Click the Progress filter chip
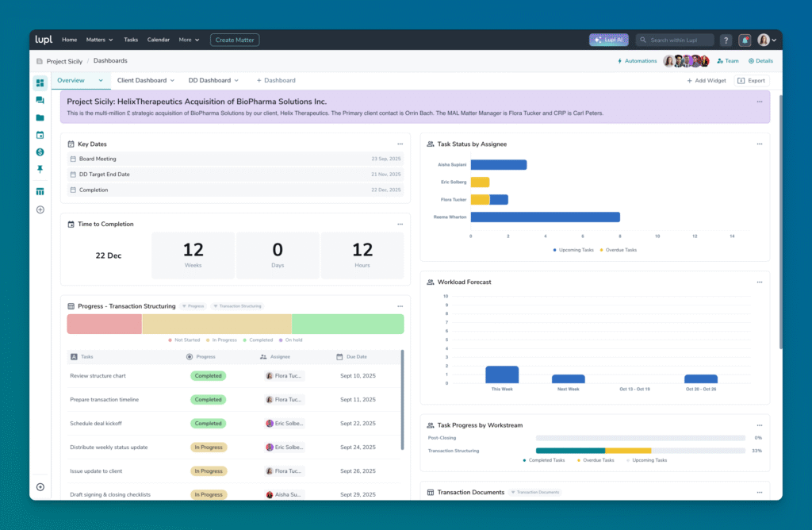The image size is (812, 530). (x=193, y=306)
